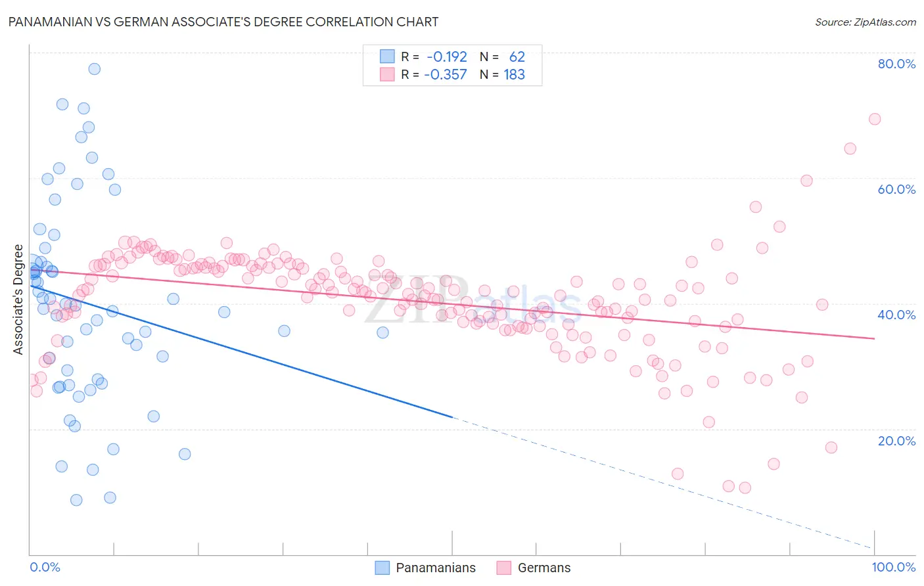Select the Panamanians legend label
The width and height of the screenshot is (924, 586).
tap(436, 568)
